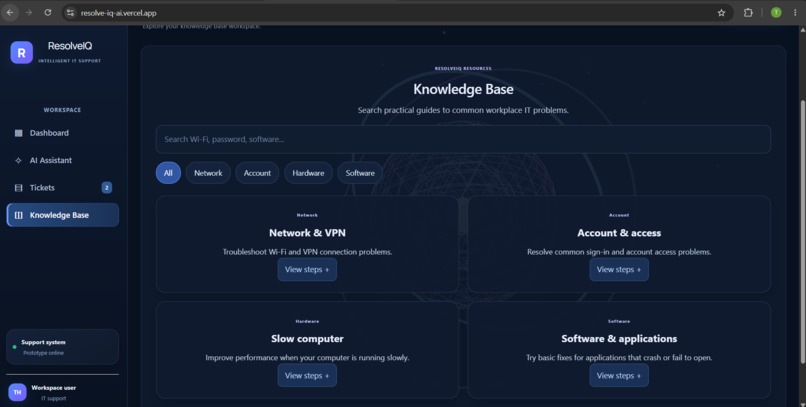
Task: Click the green Chrome profile avatar
Action: (776, 13)
